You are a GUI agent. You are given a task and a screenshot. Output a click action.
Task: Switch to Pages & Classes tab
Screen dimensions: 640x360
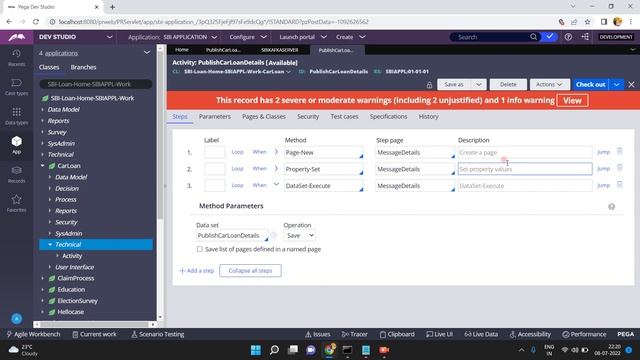(264, 116)
